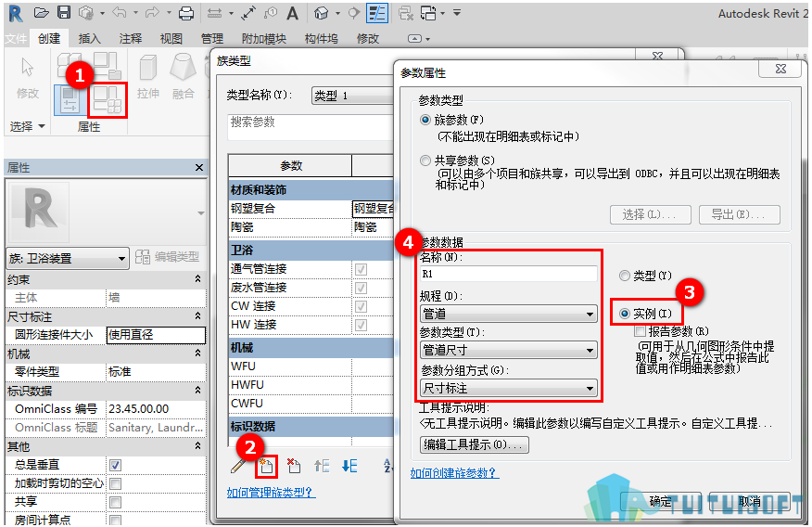Collapse the 标识数据 section in Properties
The width and height of the screenshot is (812, 527).
tap(197, 391)
